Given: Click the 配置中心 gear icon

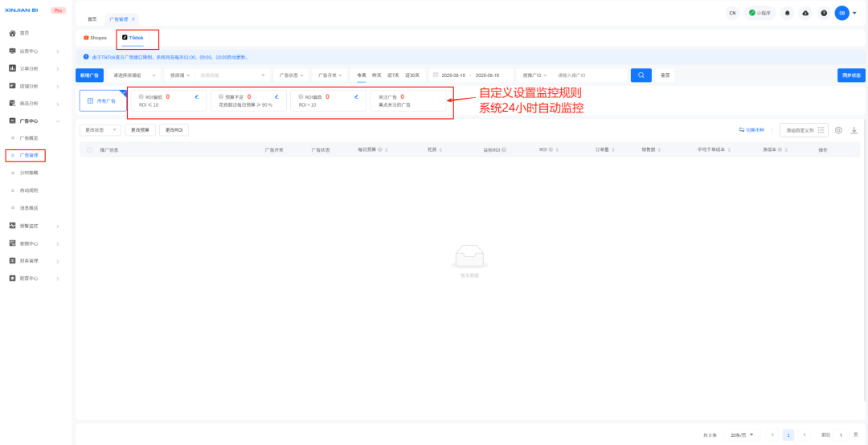Looking at the screenshot, I should click(13, 279).
